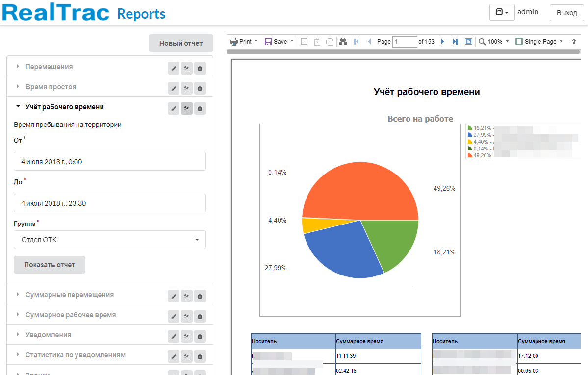This screenshot has width=588, height=375.
Task: Click the printer Print button
Action: click(241, 41)
